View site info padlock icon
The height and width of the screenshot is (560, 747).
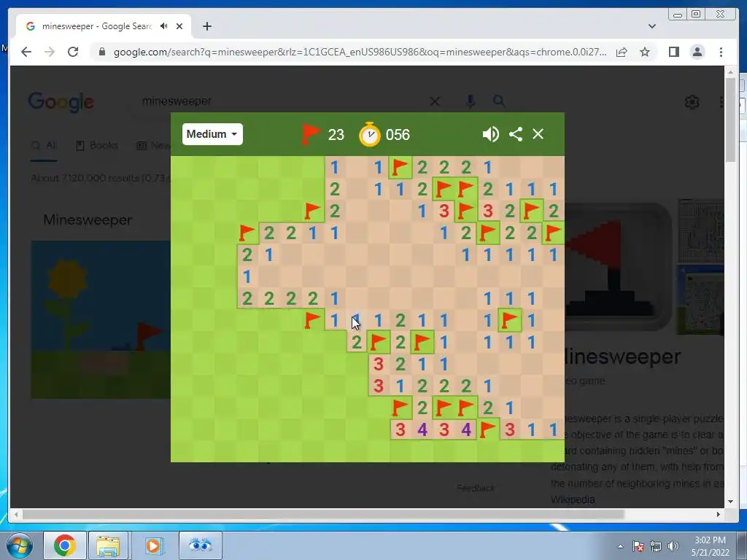click(101, 52)
